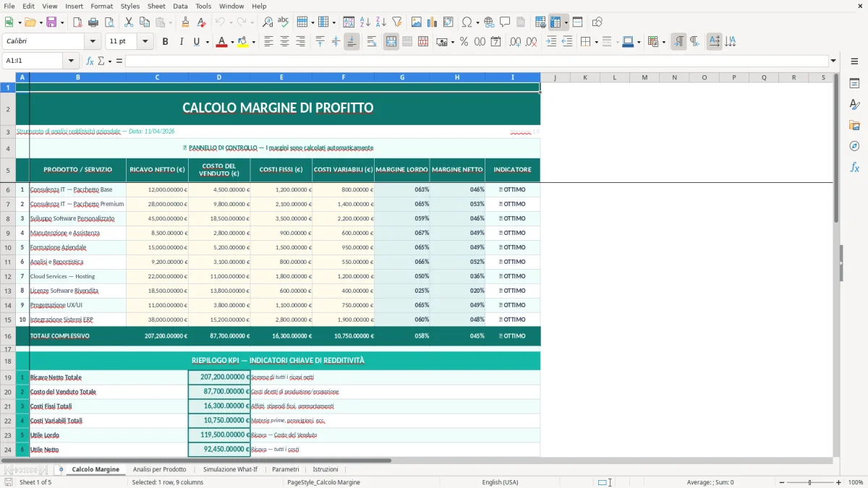Open the Borders dropdown arrow
Viewport: 868px width, 488px height.
tap(597, 42)
